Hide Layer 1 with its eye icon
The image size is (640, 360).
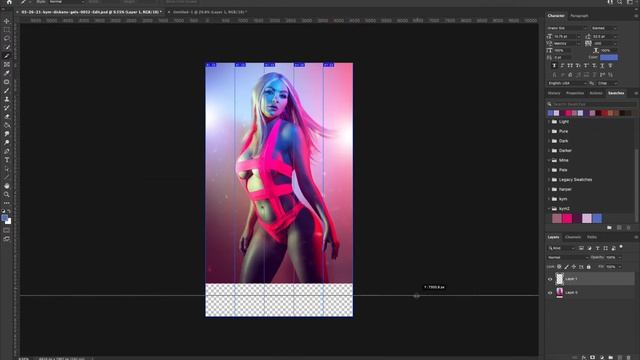[550, 279]
